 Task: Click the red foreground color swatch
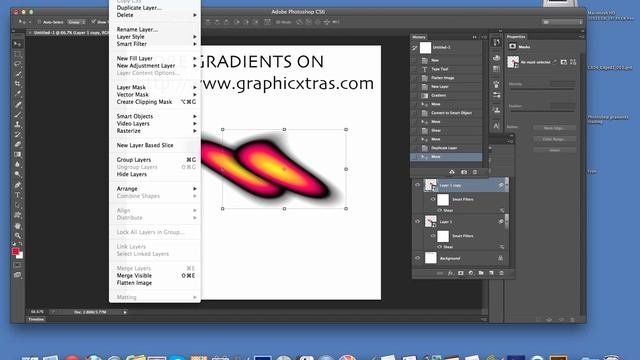[16, 251]
